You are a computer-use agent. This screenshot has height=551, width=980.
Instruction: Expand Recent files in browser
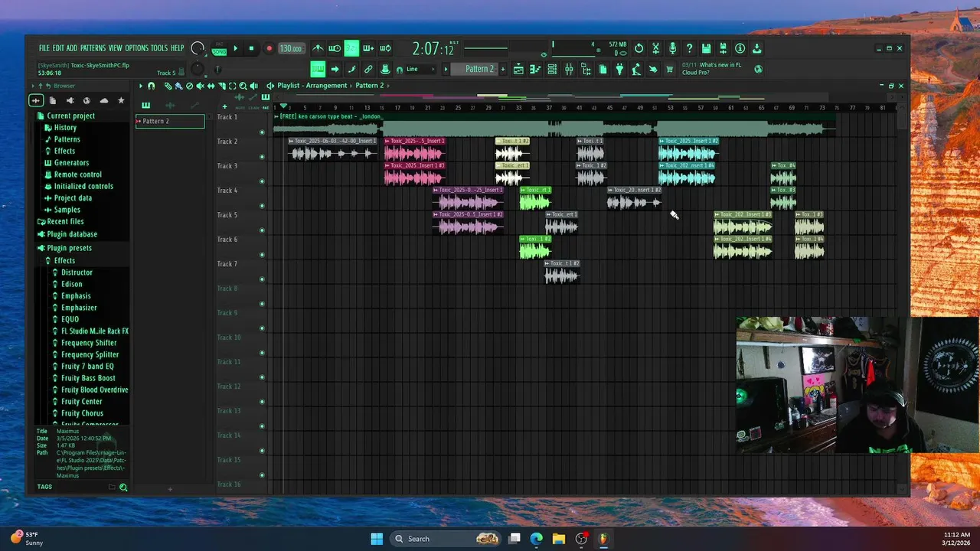click(x=65, y=221)
